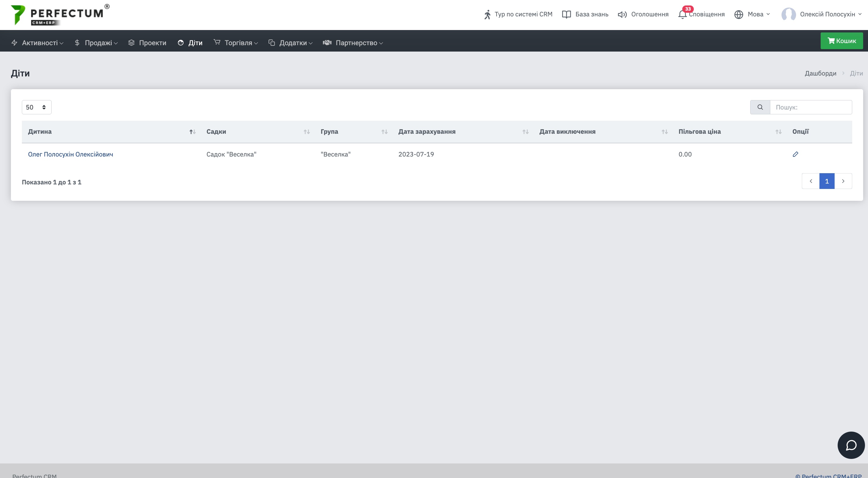Click the notifications bell icon
The height and width of the screenshot is (478, 868).
pos(682,15)
